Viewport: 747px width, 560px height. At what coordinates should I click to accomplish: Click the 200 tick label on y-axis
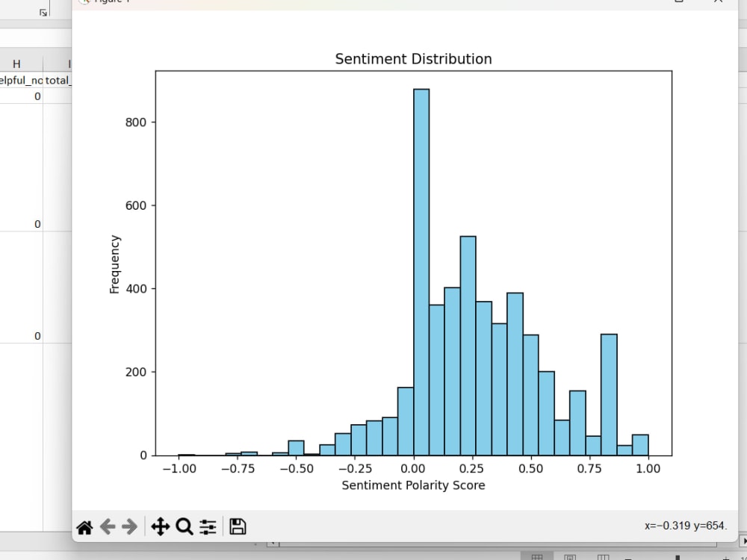(136, 373)
